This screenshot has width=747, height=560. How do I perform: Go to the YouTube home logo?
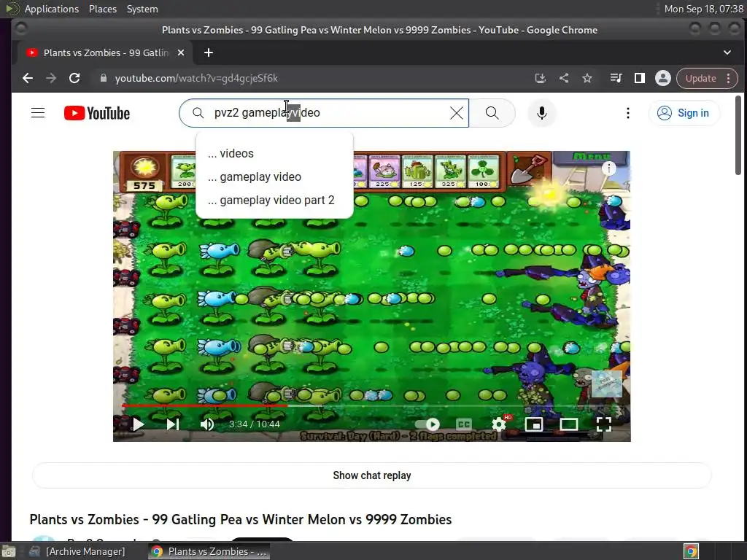point(97,113)
